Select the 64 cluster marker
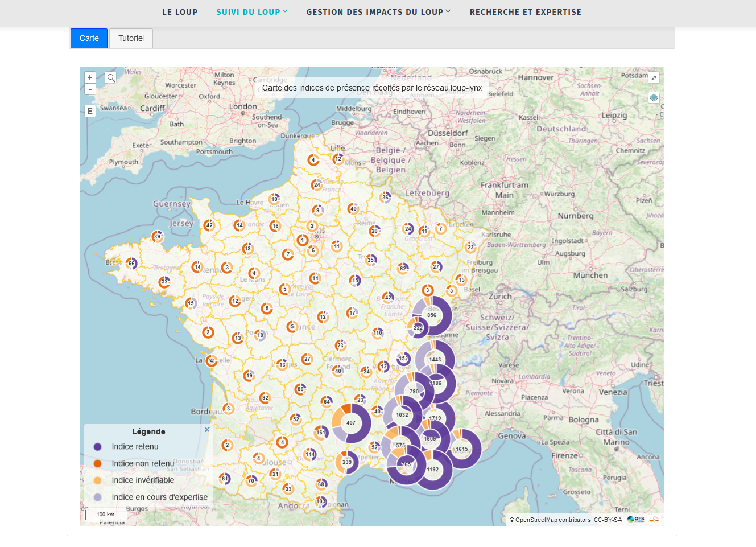Viewport: 756px width, 547px height. point(327,401)
